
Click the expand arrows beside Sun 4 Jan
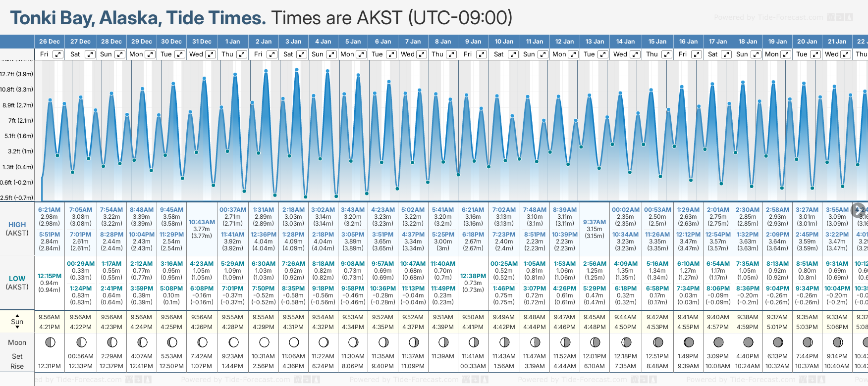coord(331,54)
